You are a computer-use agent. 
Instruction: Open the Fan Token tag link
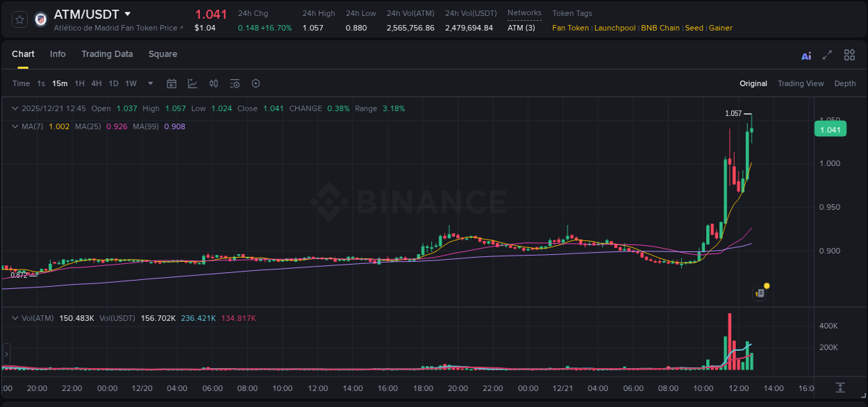click(570, 28)
